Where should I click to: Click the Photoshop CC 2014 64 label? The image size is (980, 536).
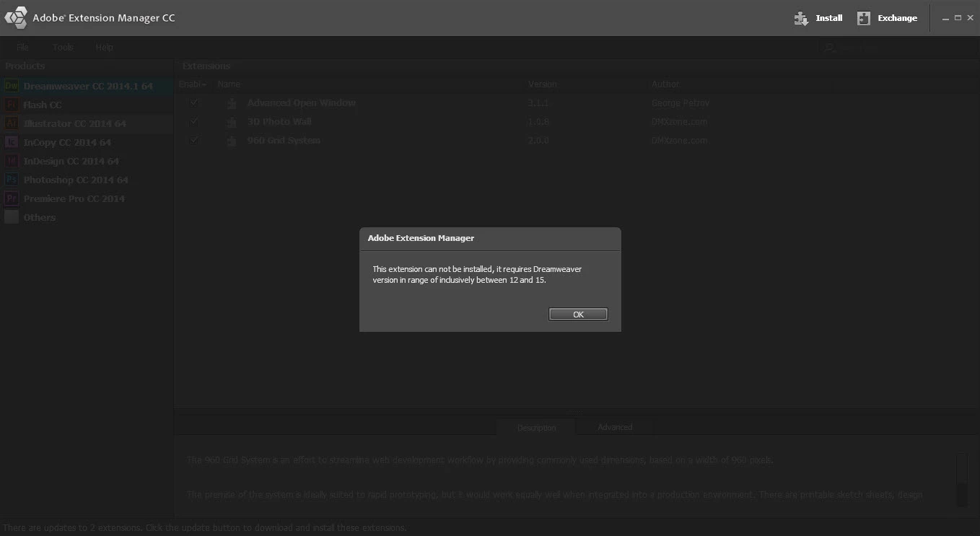pyautogui.click(x=76, y=180)
